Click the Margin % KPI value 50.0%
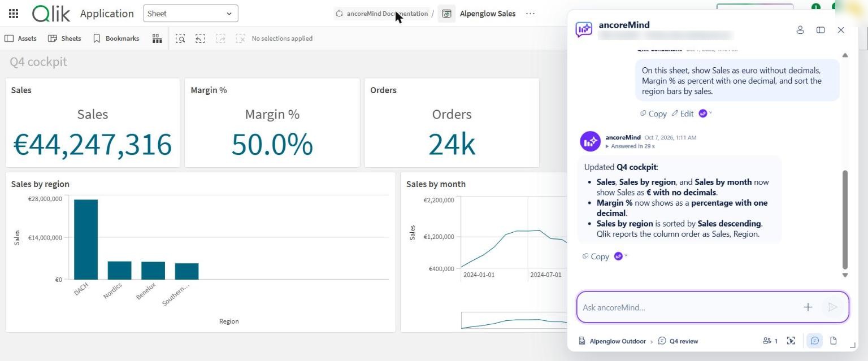Screen dimensions: 868x361 [272, 144]
